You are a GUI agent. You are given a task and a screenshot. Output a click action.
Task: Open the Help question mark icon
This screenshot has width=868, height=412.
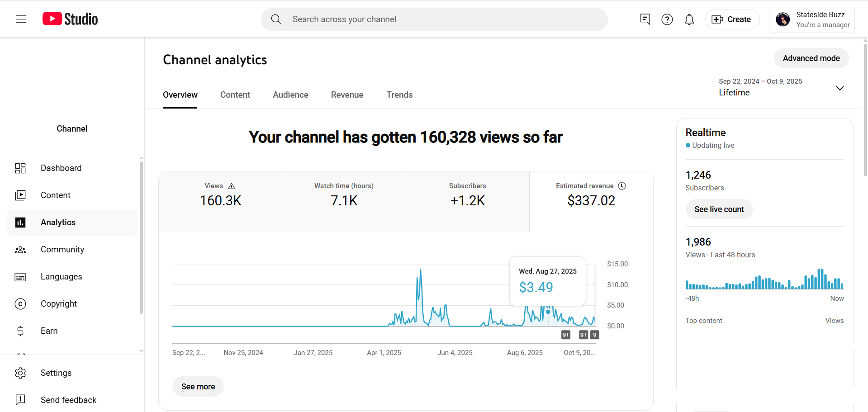point(667,19)
